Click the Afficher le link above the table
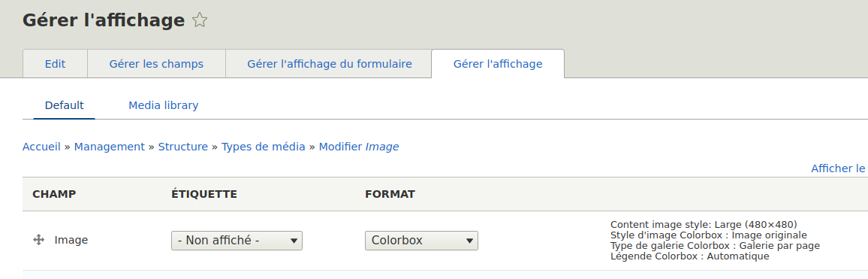This screenshot has height=279, width=868. coord(839,168)
